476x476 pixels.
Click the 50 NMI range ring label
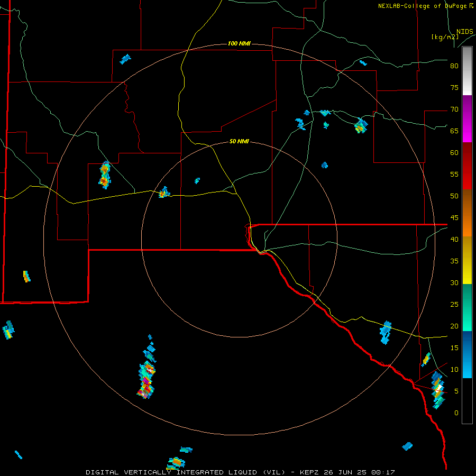239,141
